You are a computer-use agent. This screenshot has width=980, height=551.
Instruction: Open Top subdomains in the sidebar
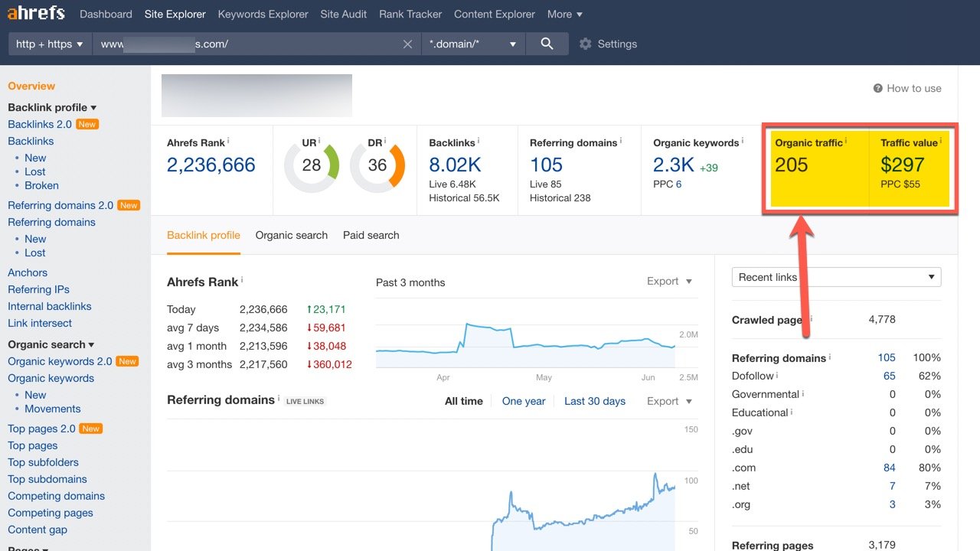click(47, 479)
